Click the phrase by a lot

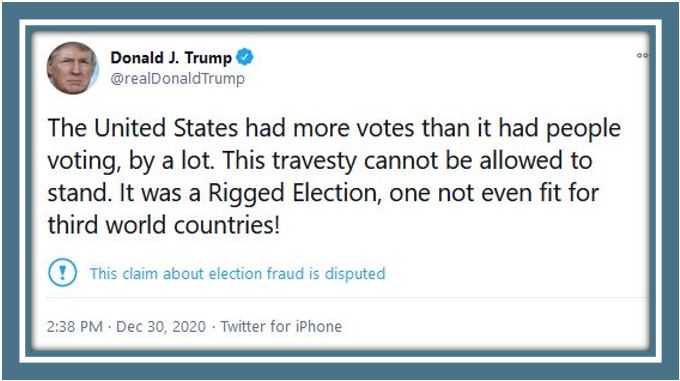(171, 161)
